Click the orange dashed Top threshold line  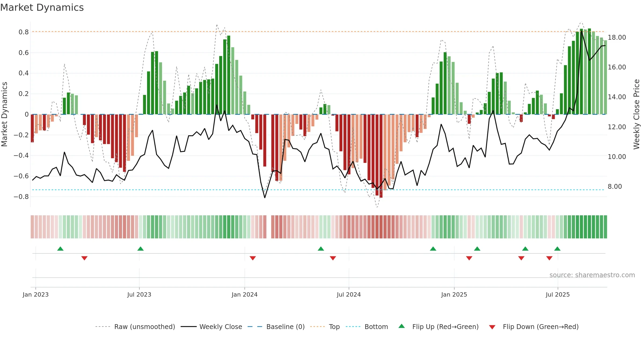318,32
